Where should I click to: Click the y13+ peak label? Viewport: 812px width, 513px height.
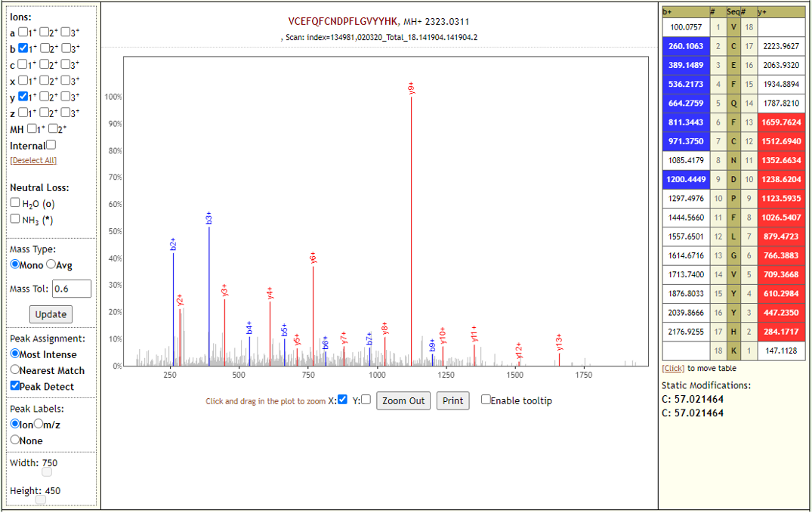pyautogui.click(x=559, y=342)
